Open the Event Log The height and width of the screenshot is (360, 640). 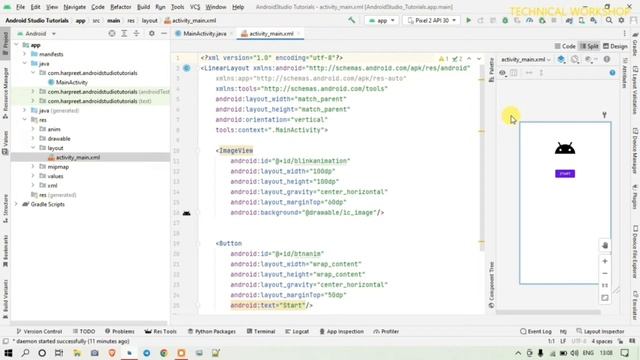click(536, 331)
